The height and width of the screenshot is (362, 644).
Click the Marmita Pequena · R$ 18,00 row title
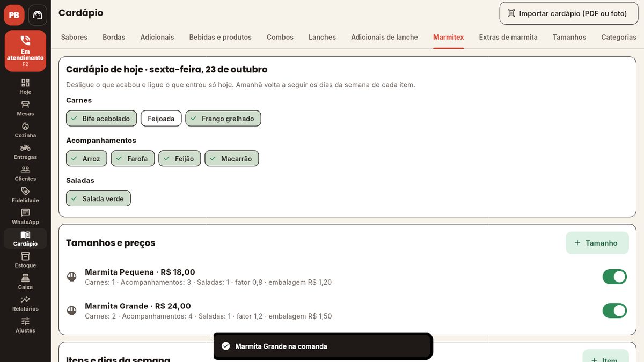[x=140, y=272]
